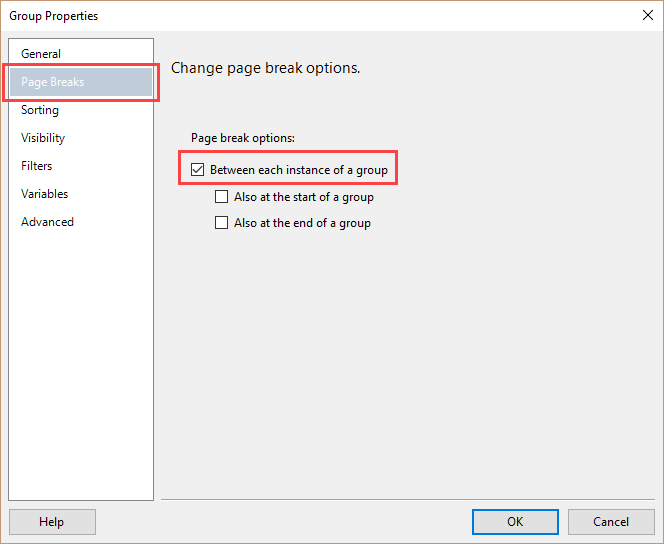The image size is (664, 544).
Task: Cancel the Group Properties dialog
Action: [611, 522]
